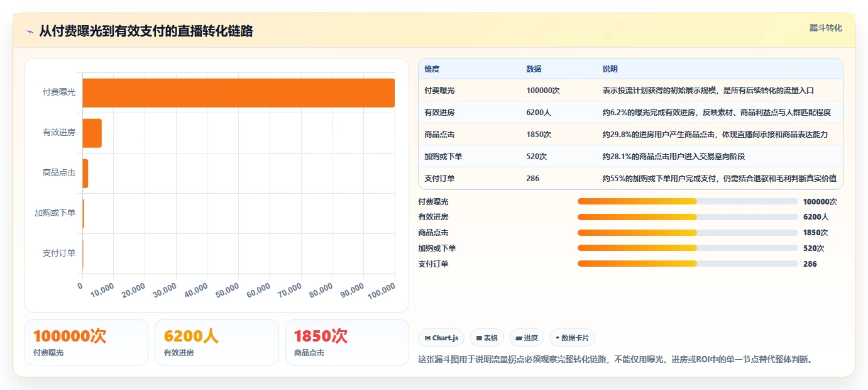Click the 加购或下单 progress bar
The image size is (868, 390).
pyautogui.click(x=688, y=248)
